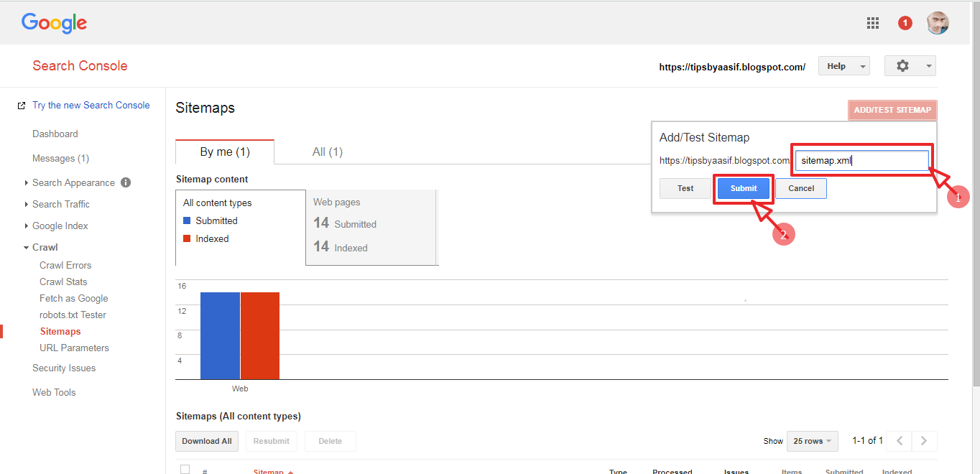This screenshot has height=474, width=980.
Task: Open Web Tools
Action: [x=54, y=392]
